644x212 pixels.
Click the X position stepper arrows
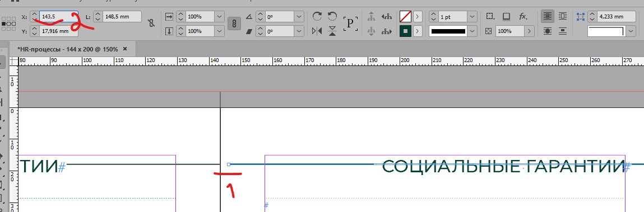[x=35, y=17]
